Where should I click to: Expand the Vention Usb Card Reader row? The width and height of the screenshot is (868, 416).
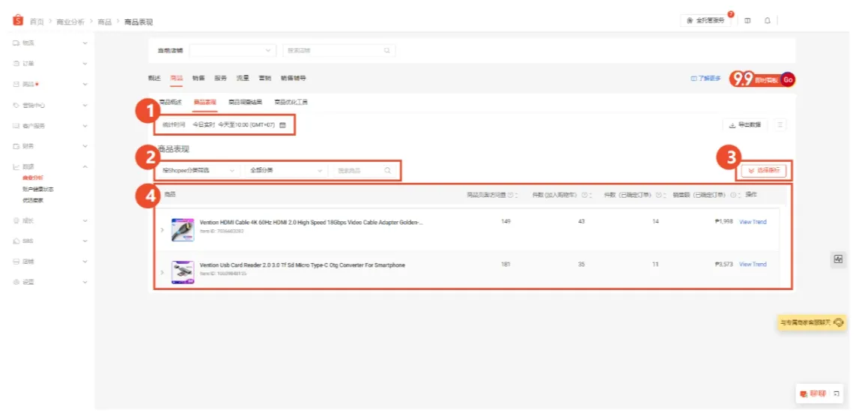163,271
